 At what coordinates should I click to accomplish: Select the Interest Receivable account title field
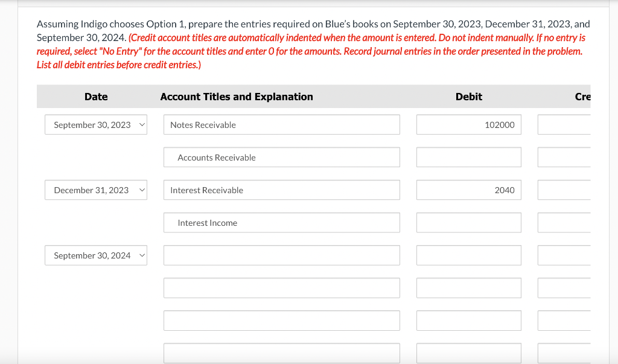(281, 190)
